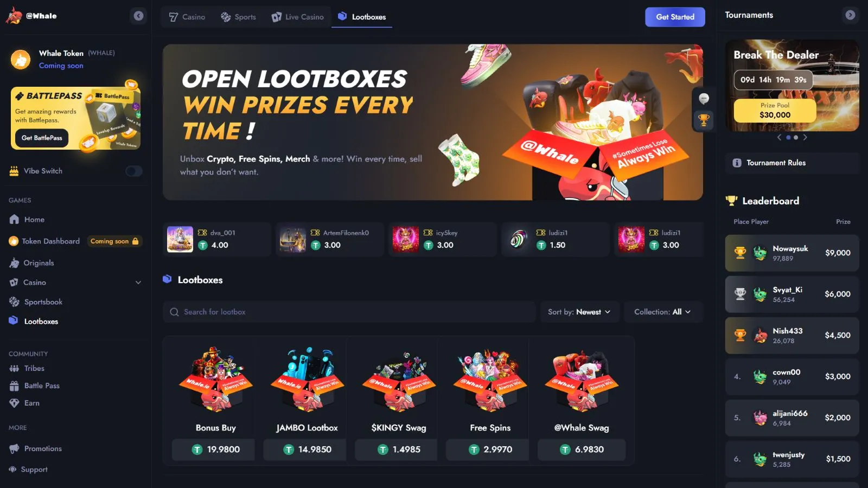Open the Sort by Newest dropdown
Viewport: 868px width, 488px height.
click(x=579, y=312)
